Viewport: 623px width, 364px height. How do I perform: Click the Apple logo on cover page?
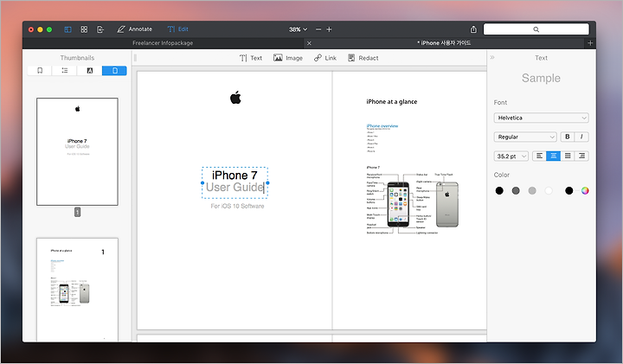[x=235, y=97]
